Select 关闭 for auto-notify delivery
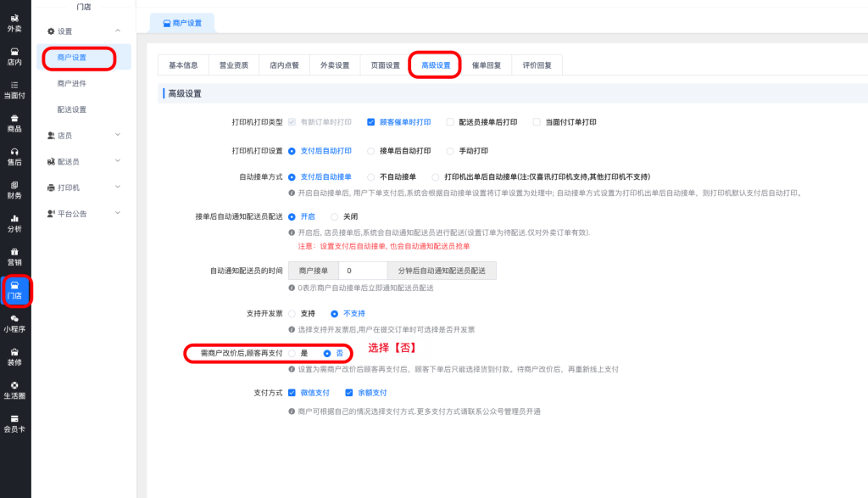The width and height of the screenshot is (868, 498). tap(335, 216)
